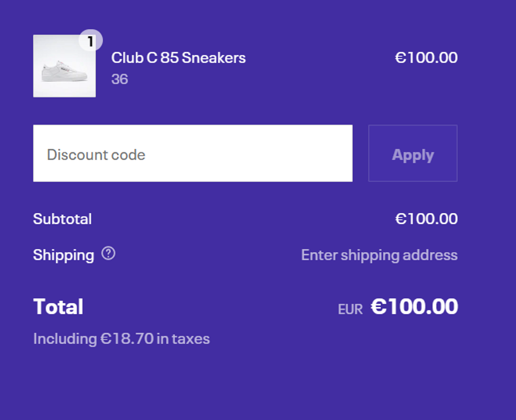Click the item price beside the sneakers
Image resolution: width=516 pixels, height=420 pixels.
426,58
